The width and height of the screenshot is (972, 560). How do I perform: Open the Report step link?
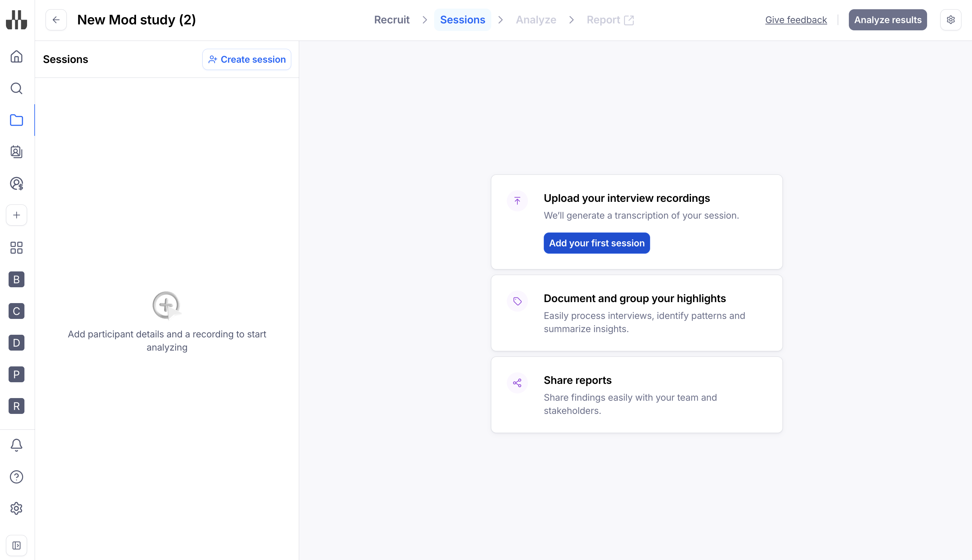[610, 19]
